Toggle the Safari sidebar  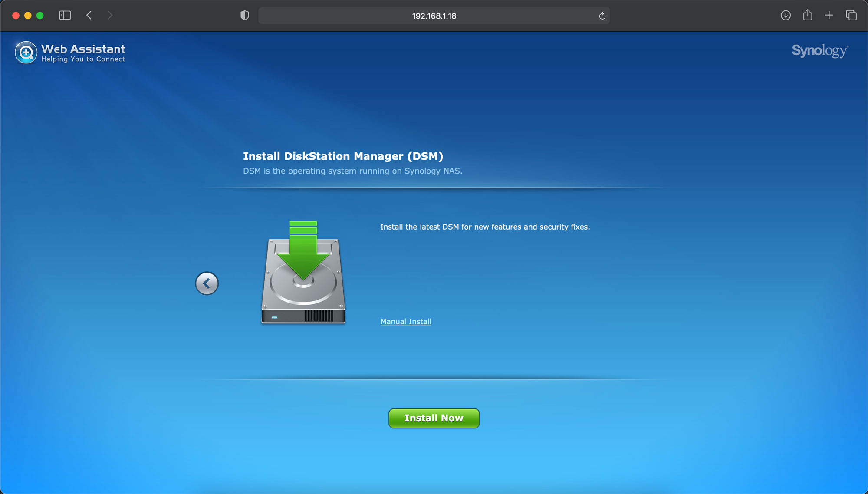point(65,16)
